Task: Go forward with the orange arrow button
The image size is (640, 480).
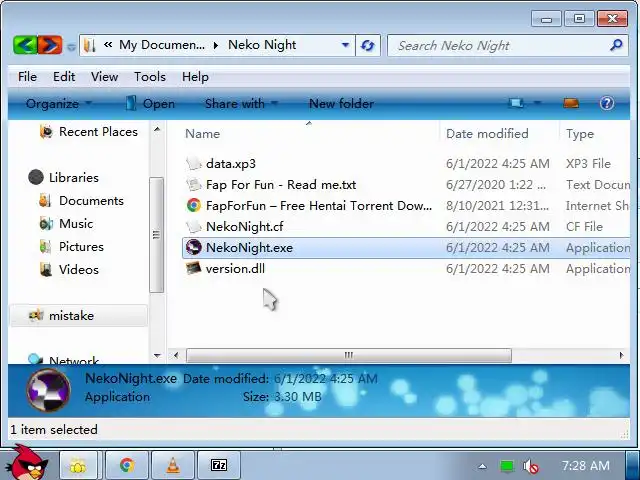Action: click(50, 45)
